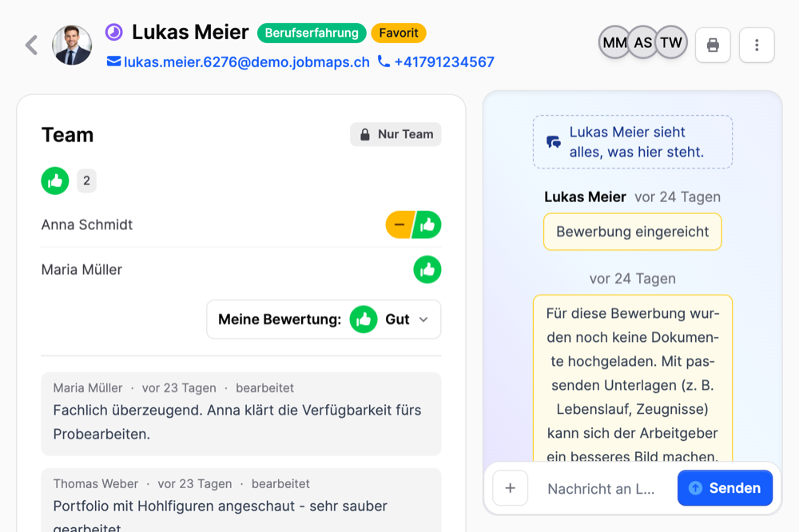Go back using the left chevron arrow
799x532 pixels.
coord(32,45)
